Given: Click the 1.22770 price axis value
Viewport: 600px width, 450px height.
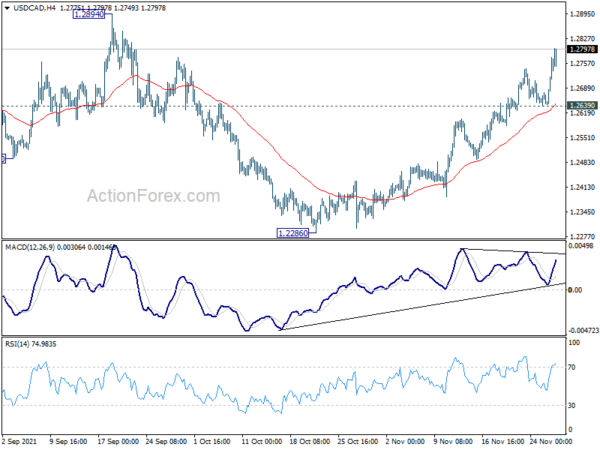Looking at the screenshot, I should 582,237.
